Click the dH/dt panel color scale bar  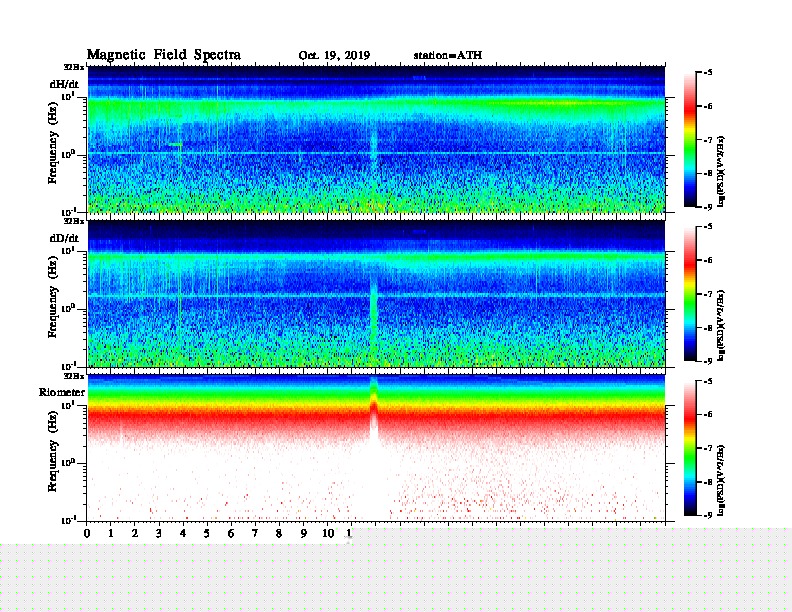(690, 139)
